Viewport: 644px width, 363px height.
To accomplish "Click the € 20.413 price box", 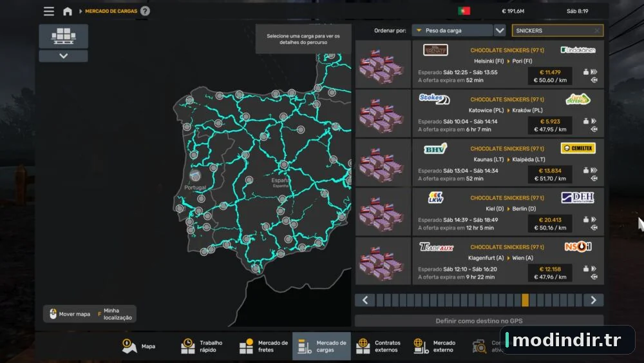I will pyautogui.click(x=550, y=224).
